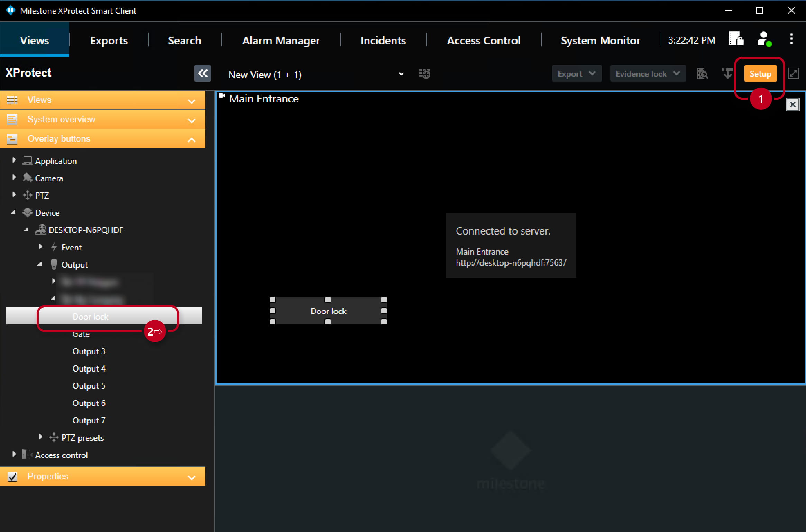The image size is (806, 532).
Task: Toggle full screen mode icon
Action: coord(793,74)
